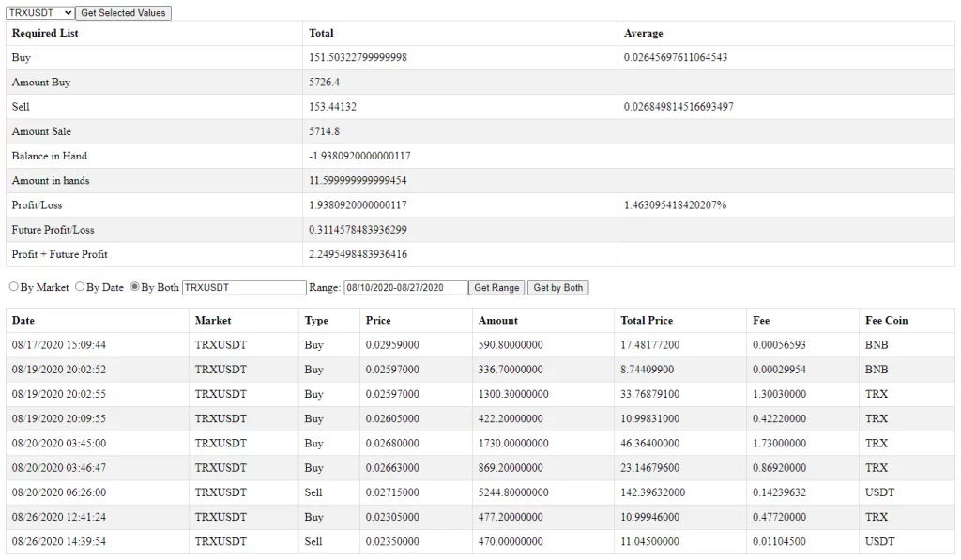Image resolution: width=961 pixels, height=560 pixels.
Task: Focus the TRXUSDT market input field
Action: point(244,287)
